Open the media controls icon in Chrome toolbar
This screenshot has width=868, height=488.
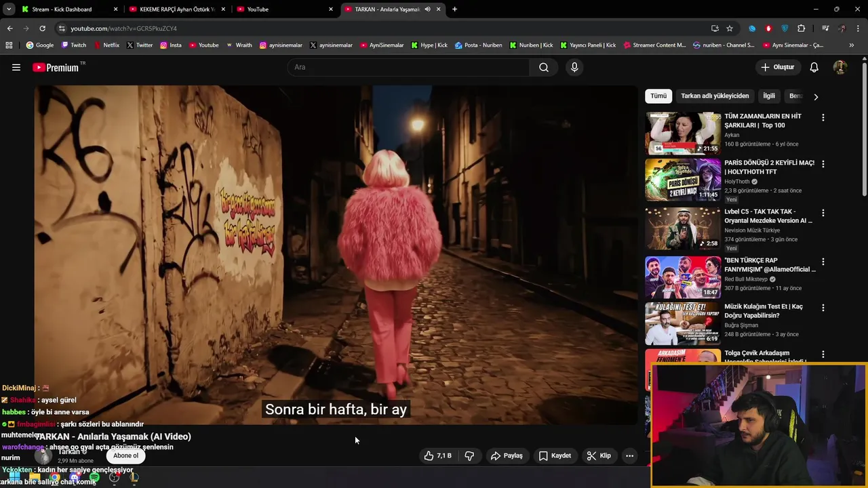pyautogui.click(x=825, y=28)
